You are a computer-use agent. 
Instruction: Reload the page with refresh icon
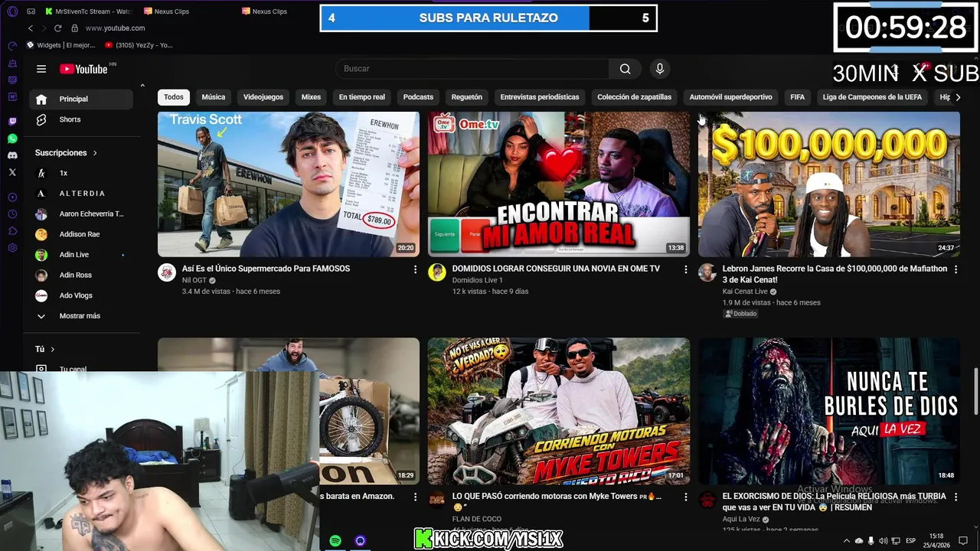57,28
